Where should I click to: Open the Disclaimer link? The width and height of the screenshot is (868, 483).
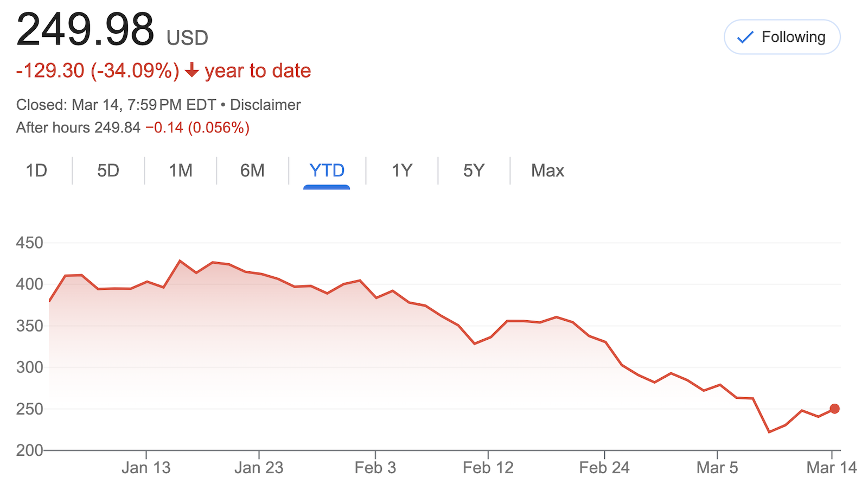click(x=265, y=105)
